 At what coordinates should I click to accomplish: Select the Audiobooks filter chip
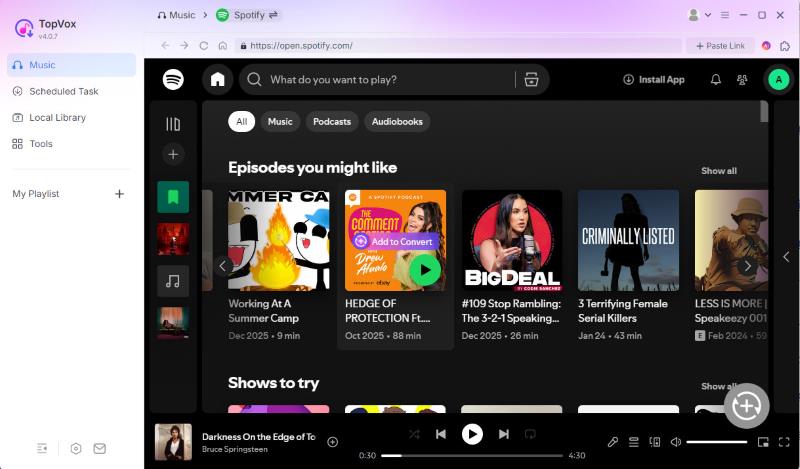[x=397, y=122]
